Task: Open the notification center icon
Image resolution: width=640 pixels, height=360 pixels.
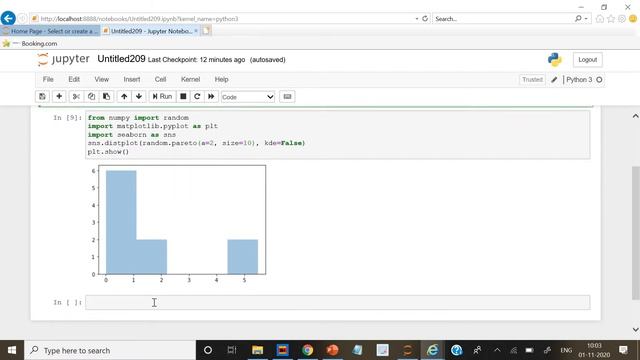Action: click(623, 350)
